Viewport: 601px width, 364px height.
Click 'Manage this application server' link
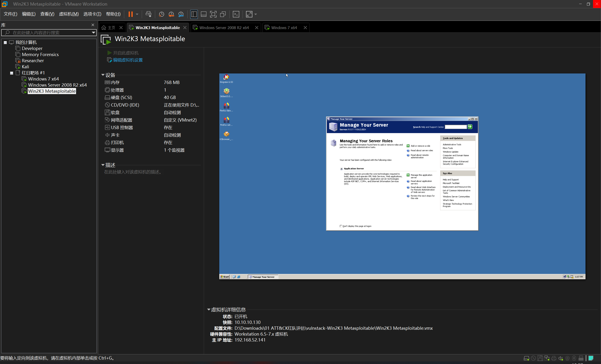click(421, 176)
